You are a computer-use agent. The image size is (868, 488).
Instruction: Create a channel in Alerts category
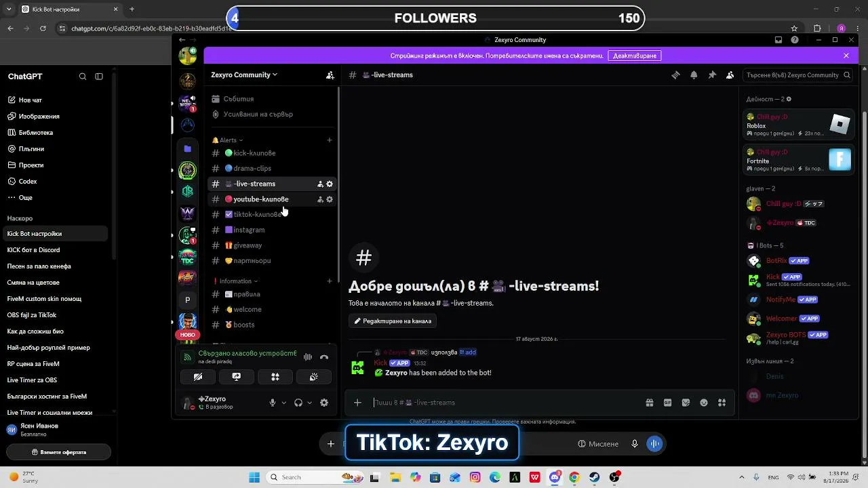pos(330,140)
